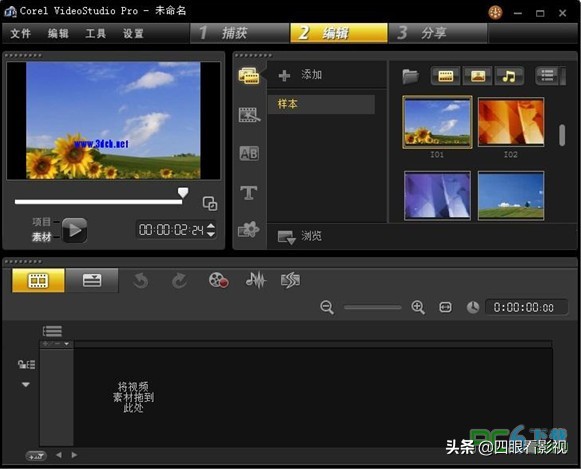
Task: Open the Media library icon
Action: [x=249, y=76]
